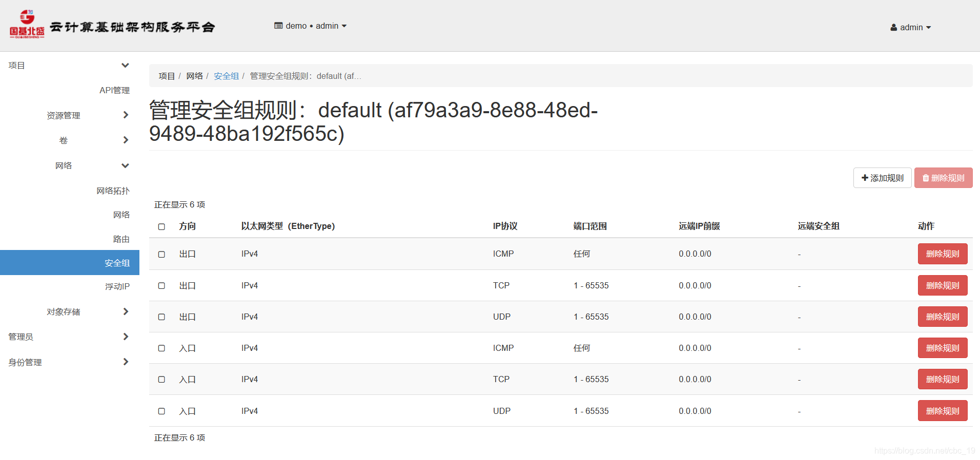
Task: Open the 路由 page
Action: pos(121,239)
